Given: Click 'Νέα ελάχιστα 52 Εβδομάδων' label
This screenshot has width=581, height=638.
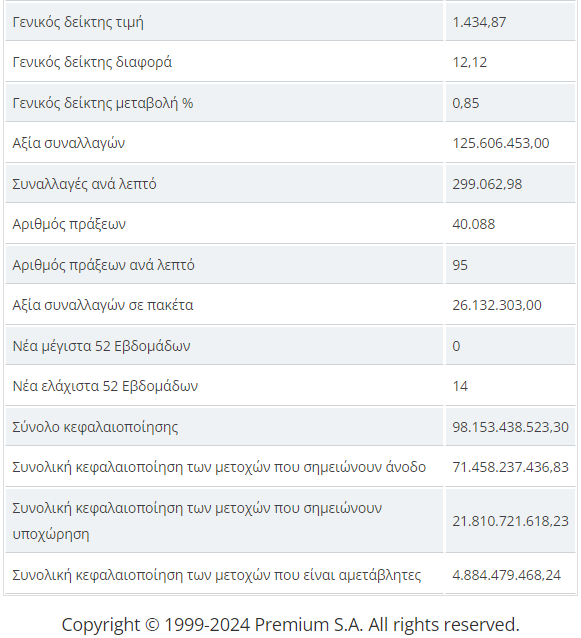Looking at the screenshot, I should (105, 386).
